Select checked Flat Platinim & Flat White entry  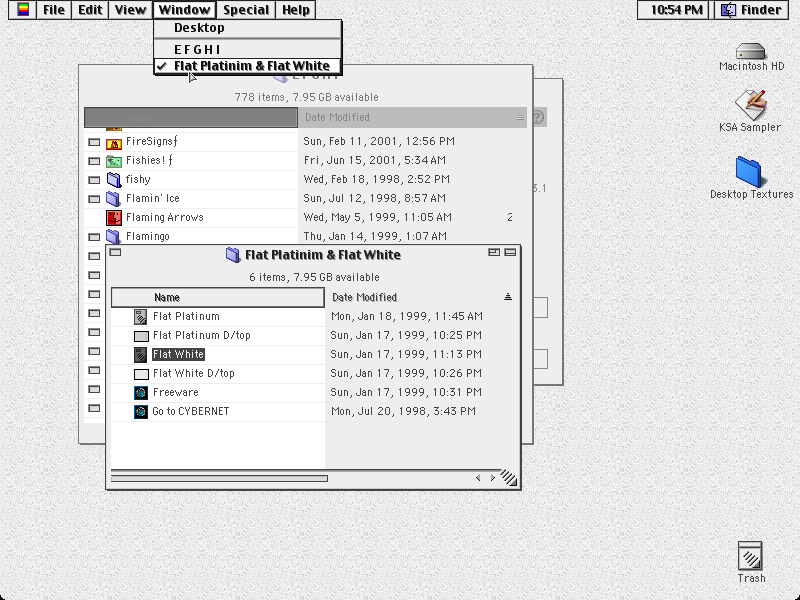tap(247, 66)
